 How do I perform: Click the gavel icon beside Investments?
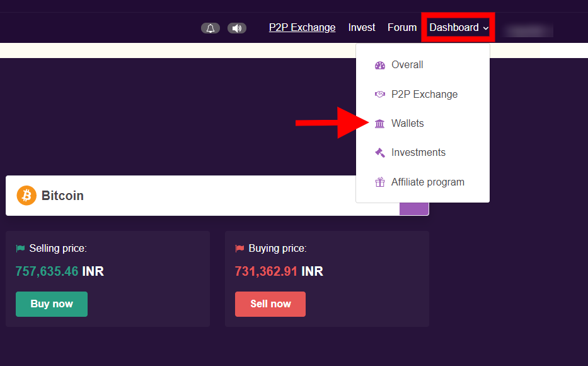[380, 153]
